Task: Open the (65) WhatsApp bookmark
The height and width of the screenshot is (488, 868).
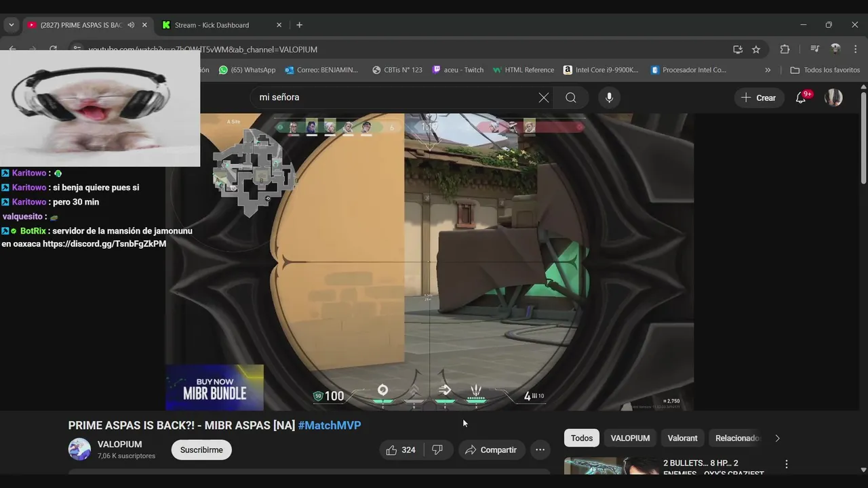Action: point(247,70)
